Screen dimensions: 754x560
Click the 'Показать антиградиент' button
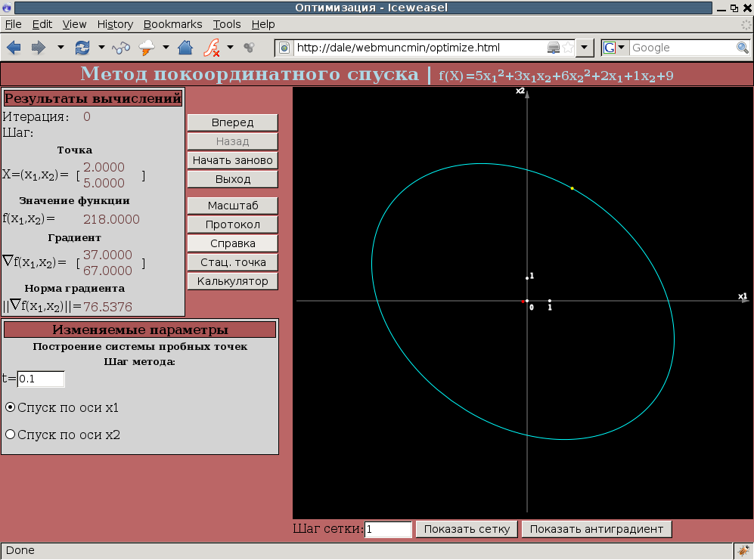[x=596, y=529]
